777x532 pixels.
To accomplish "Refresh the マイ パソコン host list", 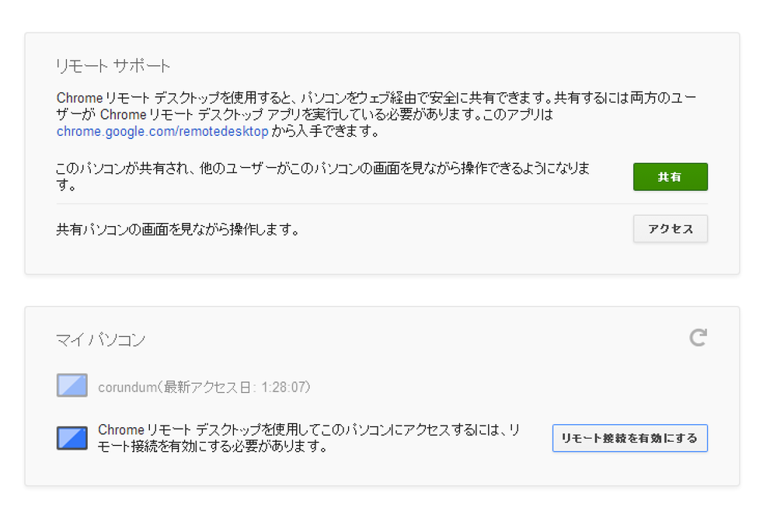I will point(698,337).
